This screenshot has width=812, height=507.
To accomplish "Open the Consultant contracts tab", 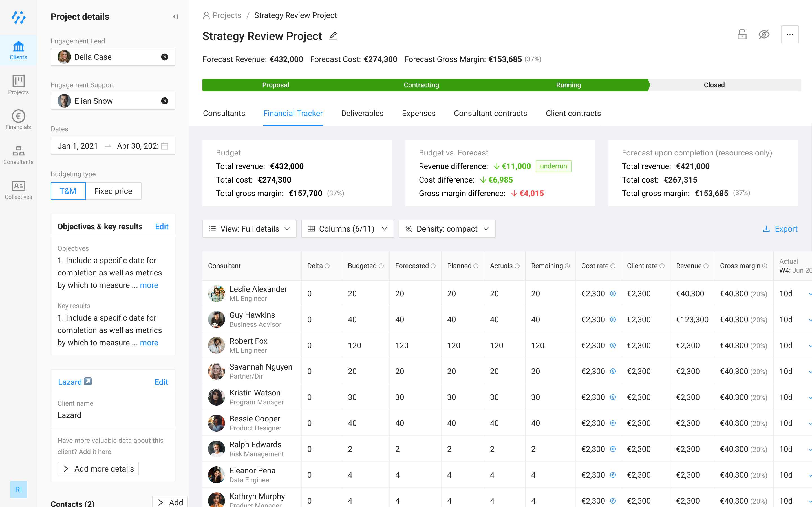I will coord(490,113).
